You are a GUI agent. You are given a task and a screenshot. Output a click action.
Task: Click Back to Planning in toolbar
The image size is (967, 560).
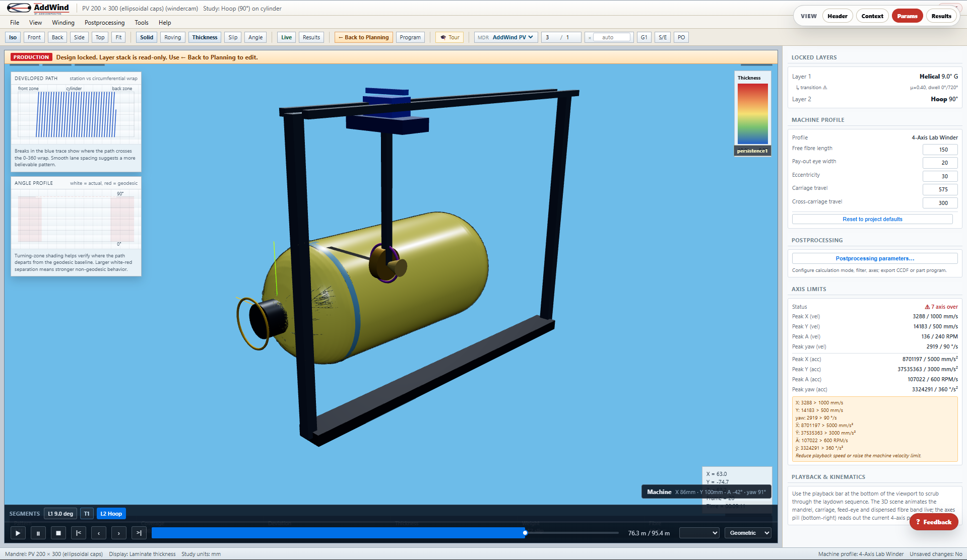[363, 37]
